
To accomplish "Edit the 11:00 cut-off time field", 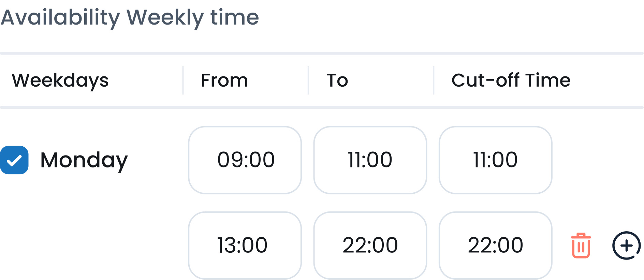I will (x=495, y=159).
